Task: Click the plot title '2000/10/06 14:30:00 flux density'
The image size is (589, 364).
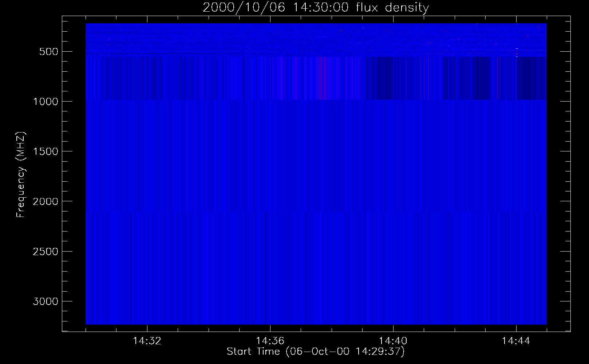Action: (x=316, y=8)
